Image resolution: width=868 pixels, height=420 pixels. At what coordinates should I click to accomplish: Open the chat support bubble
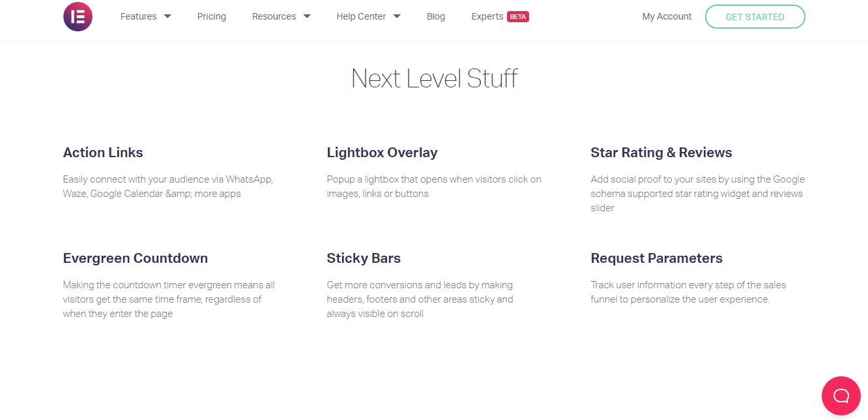(841, 396)
